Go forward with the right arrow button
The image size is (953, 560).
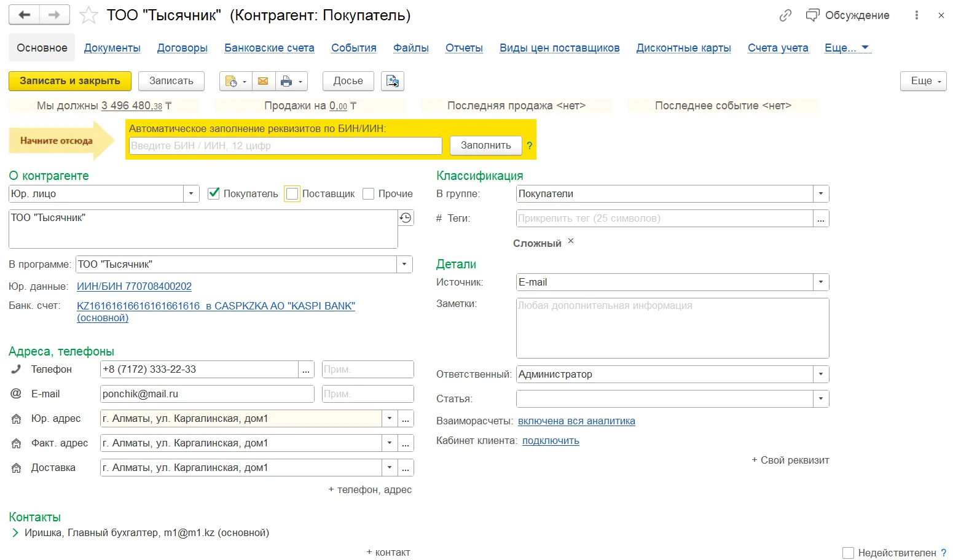54,15
